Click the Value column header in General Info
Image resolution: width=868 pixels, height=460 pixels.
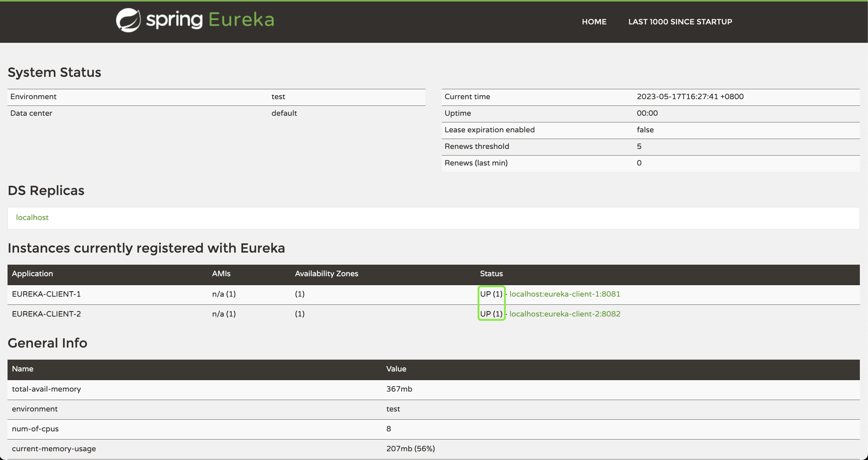pyautogui.click(x=396, y=369)
